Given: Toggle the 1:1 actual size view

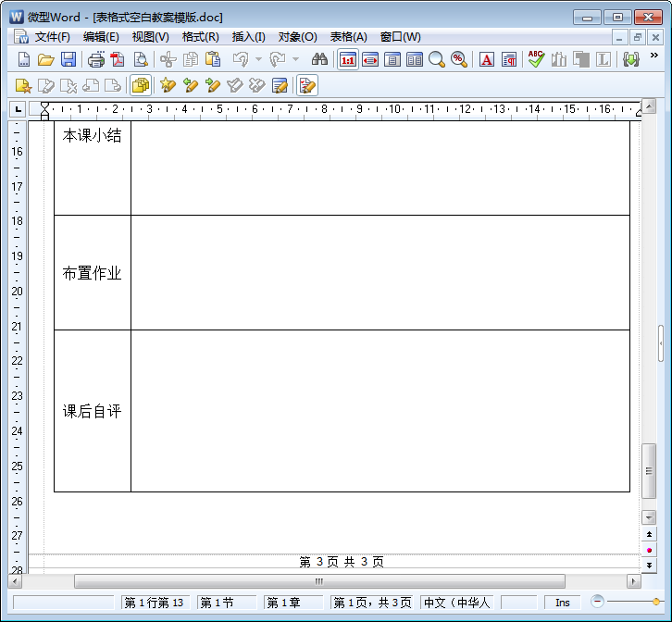Looking at the screenshot, I should coord(348,59).
